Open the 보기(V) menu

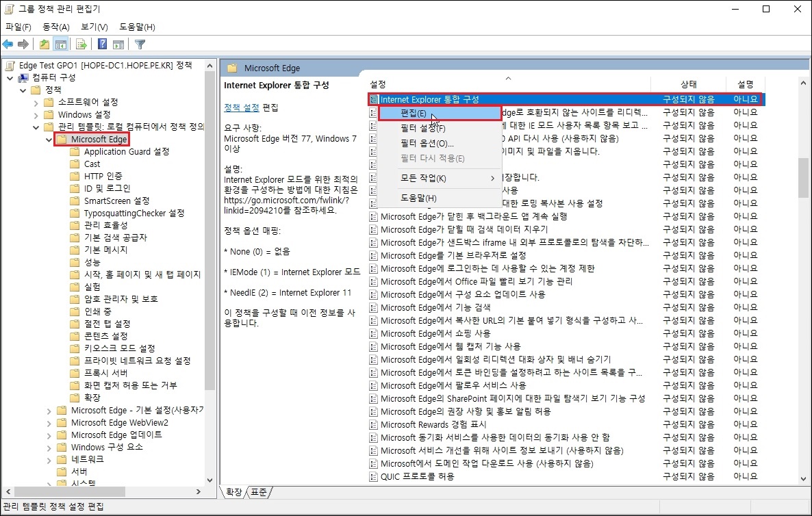[x=94, y=27]
